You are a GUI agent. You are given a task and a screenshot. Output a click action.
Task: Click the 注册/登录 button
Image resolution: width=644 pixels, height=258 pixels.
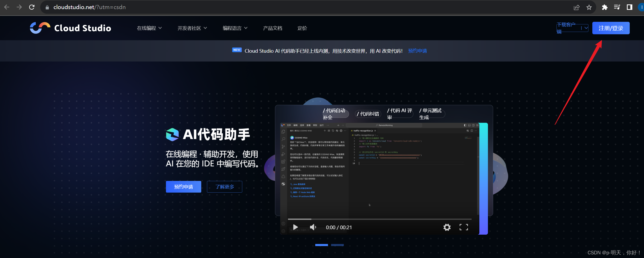[611, 28]
